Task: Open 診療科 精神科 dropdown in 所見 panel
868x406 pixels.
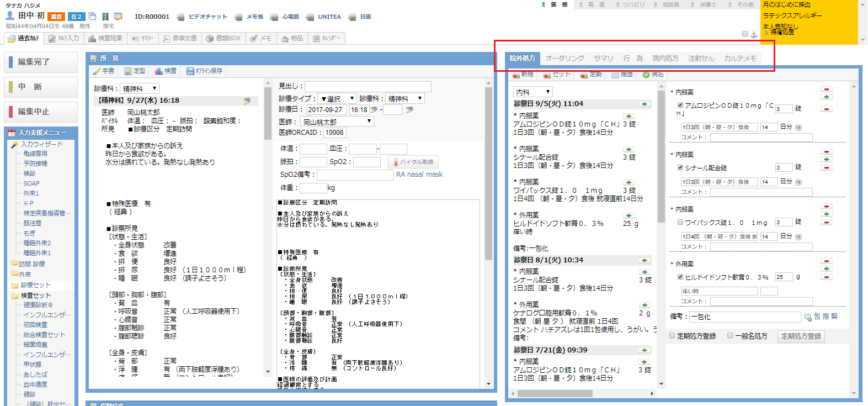Action: (140, 88)
